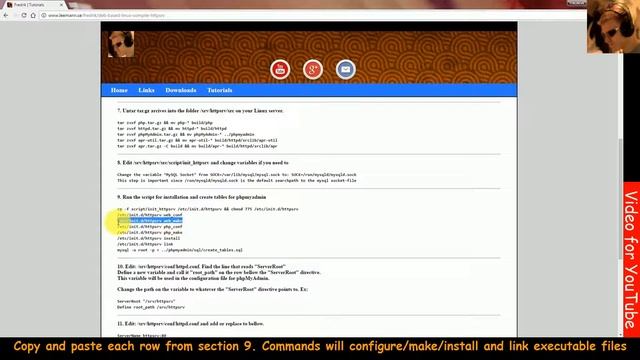640x360 pixels.
Task: Click the 'tar zxvf php.tar.gz' command line
Action: tap(165, 122)
